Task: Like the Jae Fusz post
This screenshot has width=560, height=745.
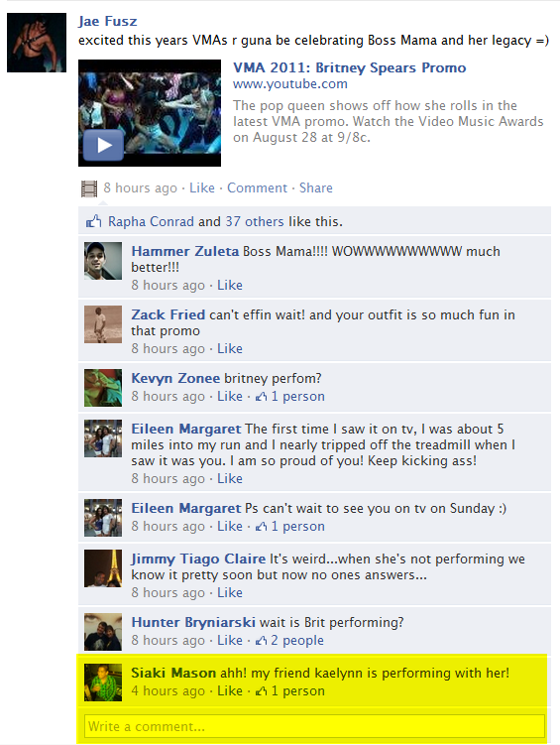Action: [x=202, y=188]
